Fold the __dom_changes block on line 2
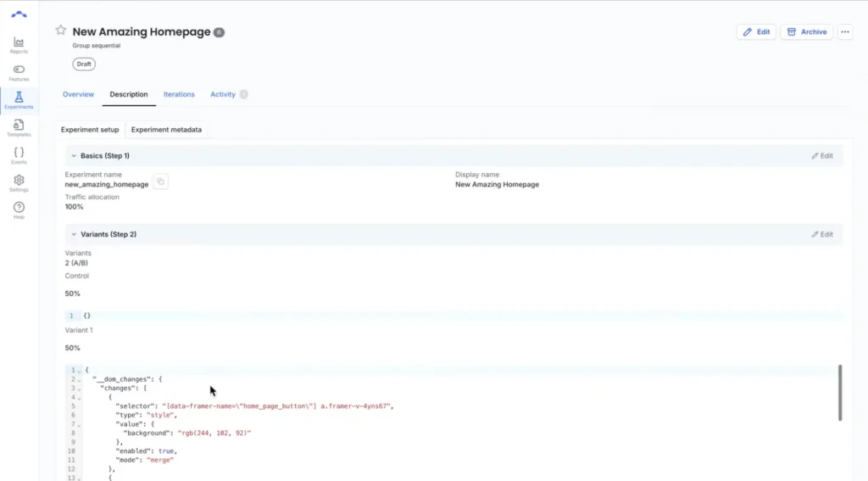This screenshot has width=868, height=481. [79, 380]
